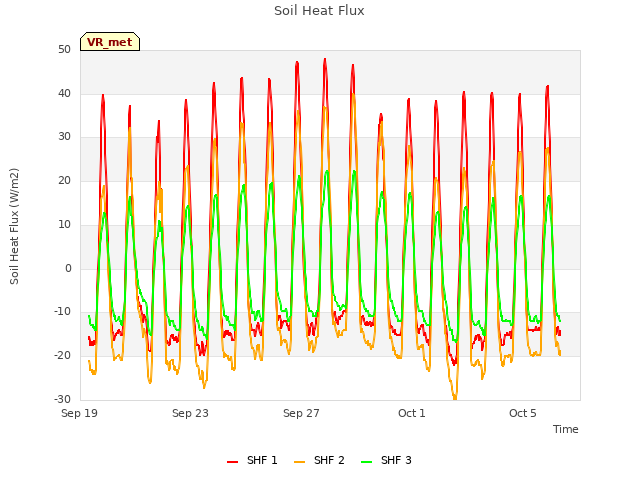The width and height of the screenshot is (640, 480).
Task: Click the 10 y-axis tick label
Action: [x=64, y=224]
